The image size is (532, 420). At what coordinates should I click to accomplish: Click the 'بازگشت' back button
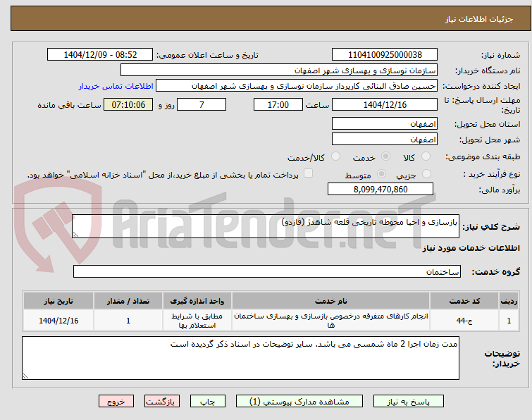[x=162, y=402]
